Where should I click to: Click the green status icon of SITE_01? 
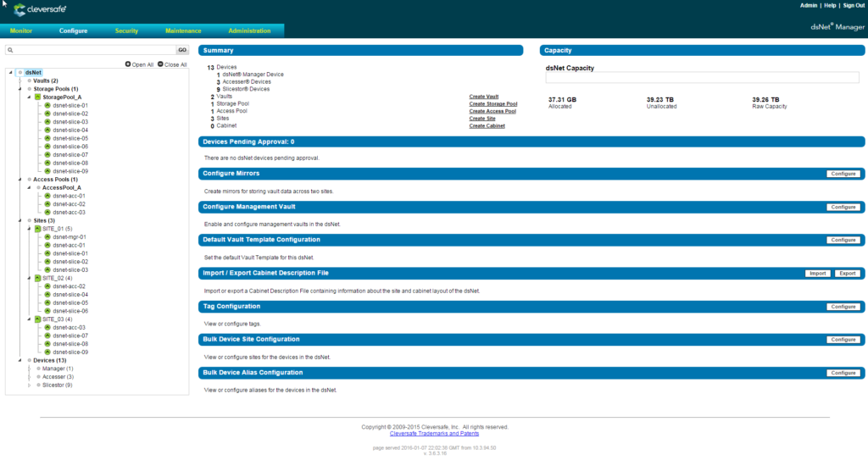point(37,229)
